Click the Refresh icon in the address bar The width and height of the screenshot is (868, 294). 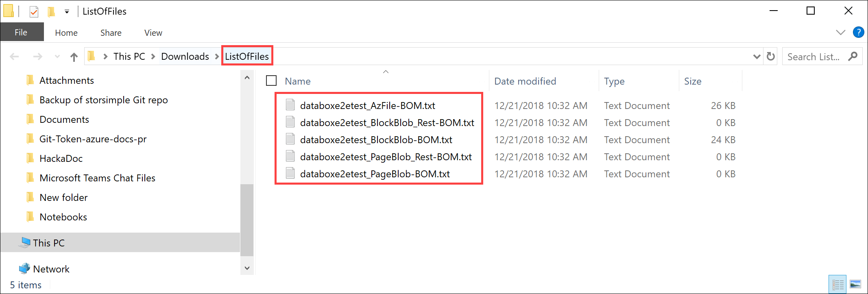pyautogui.click(x=770, y=56)
